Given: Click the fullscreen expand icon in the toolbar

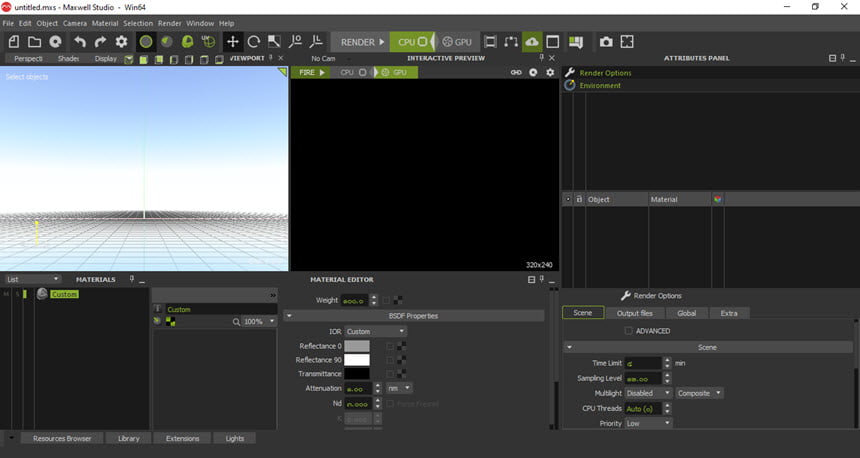Looking at the screenshot, I should [x=627, y=42].
